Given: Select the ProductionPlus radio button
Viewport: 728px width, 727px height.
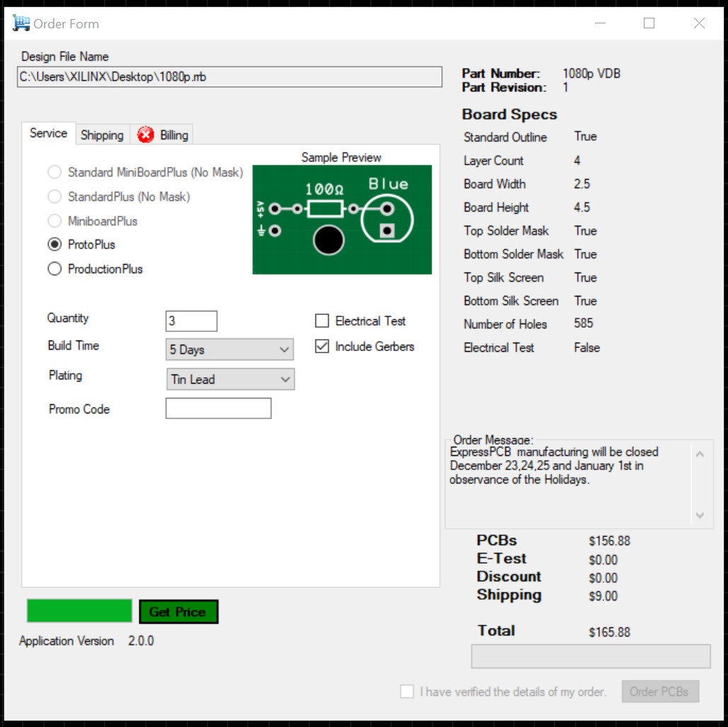Looking at the screenshot, I should click(54, 269).
